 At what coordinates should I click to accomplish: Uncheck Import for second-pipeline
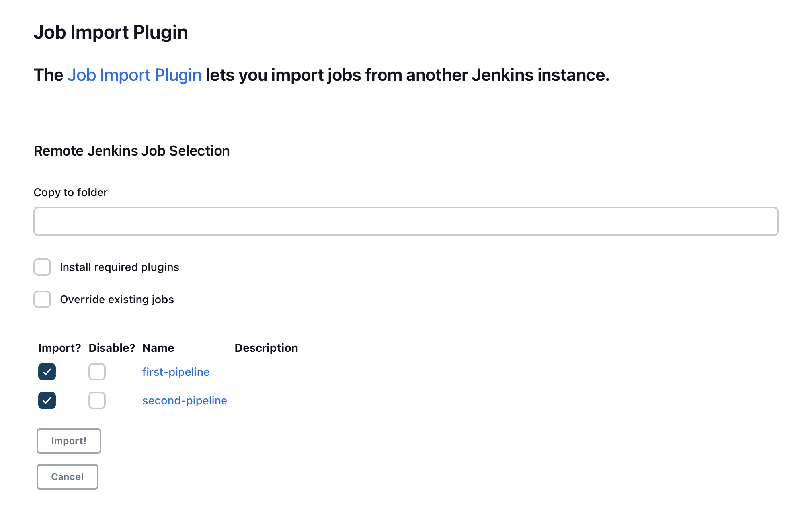coord(47,400)
